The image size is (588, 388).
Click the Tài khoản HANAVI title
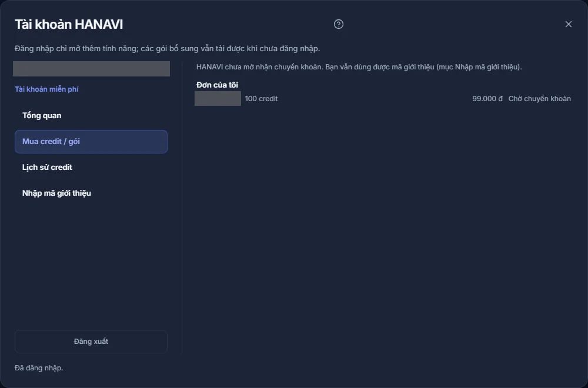pos(69,24)
